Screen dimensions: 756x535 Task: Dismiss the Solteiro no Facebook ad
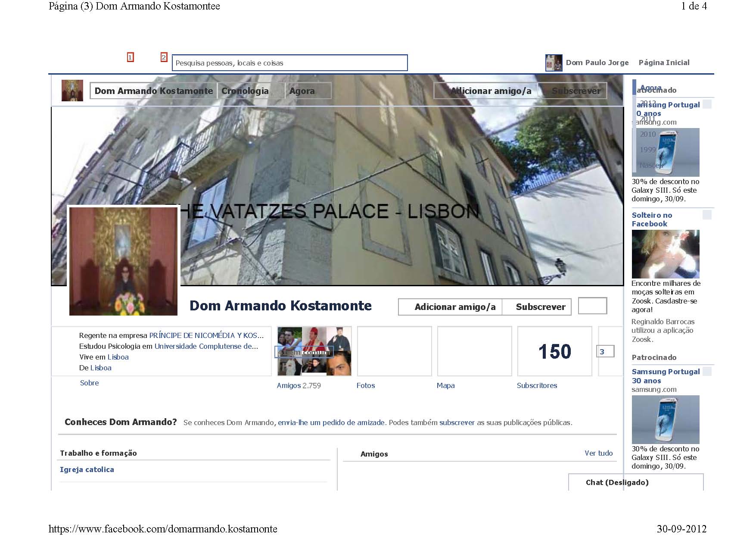click(707, 215)
